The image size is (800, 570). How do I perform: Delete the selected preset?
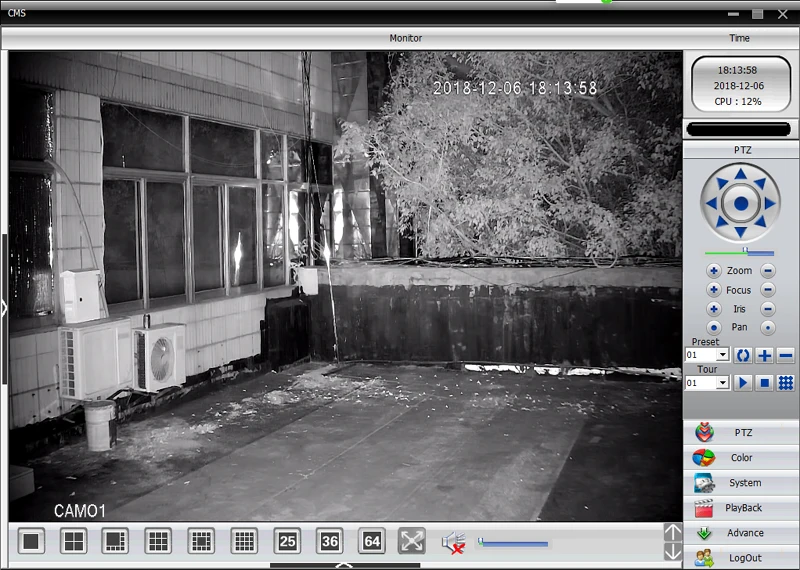(786, 355)
